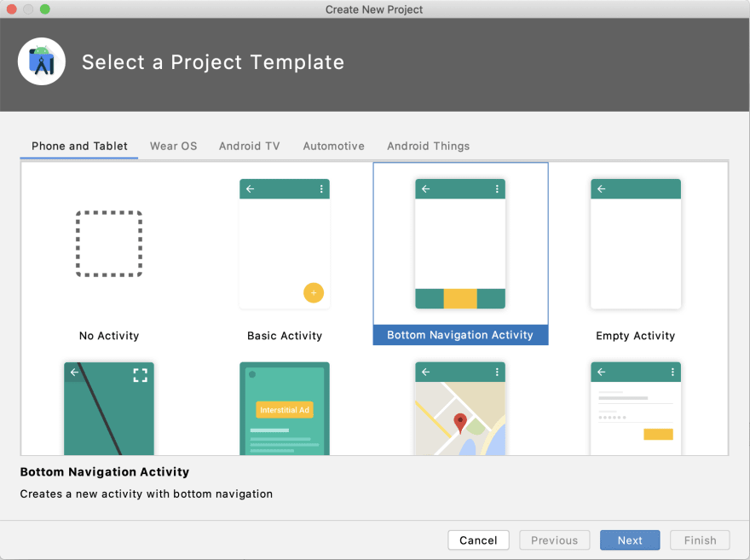Click the red close window button
The image size is (750, 560).
[11, 9]
